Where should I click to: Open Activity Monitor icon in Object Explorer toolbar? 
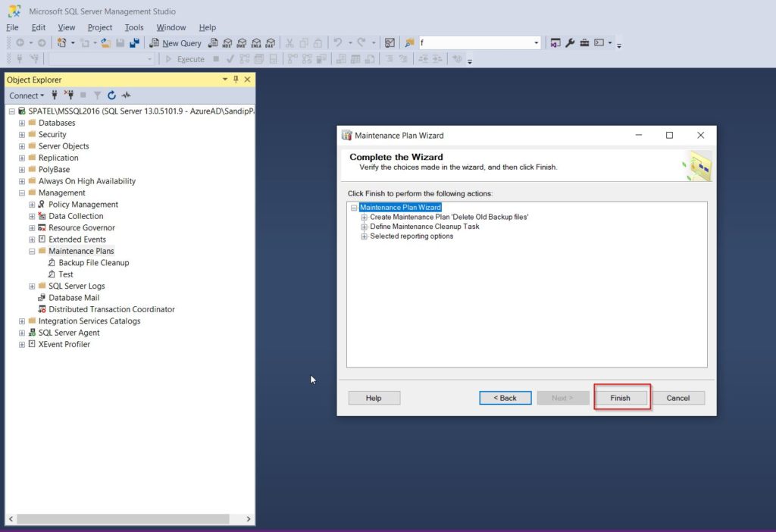[x=127, y=95]
